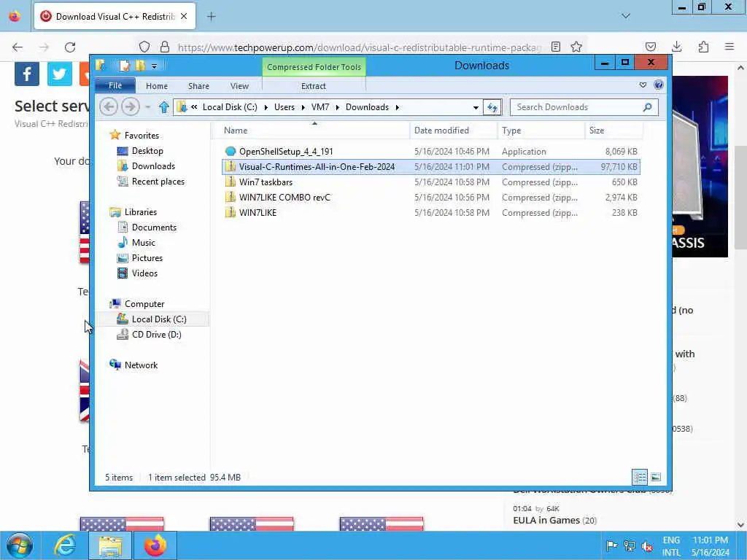
Task: Launch Internet Explorer from taskbar
Action: tap(65, 545)
